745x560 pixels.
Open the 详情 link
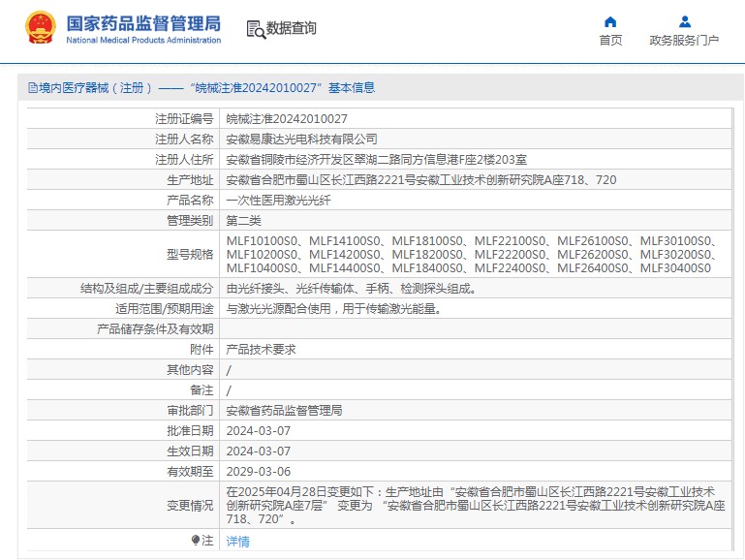237,541
